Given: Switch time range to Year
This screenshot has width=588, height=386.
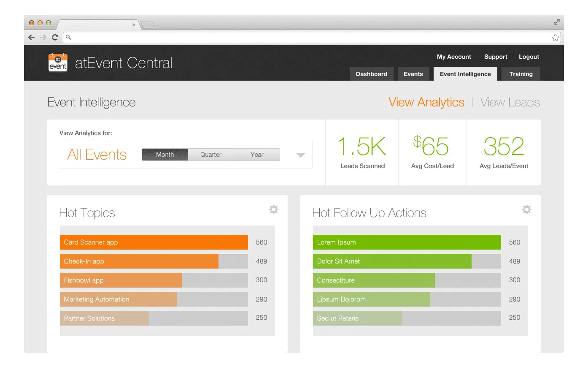Looking at the screenshot, I should (x=257, y=155).
